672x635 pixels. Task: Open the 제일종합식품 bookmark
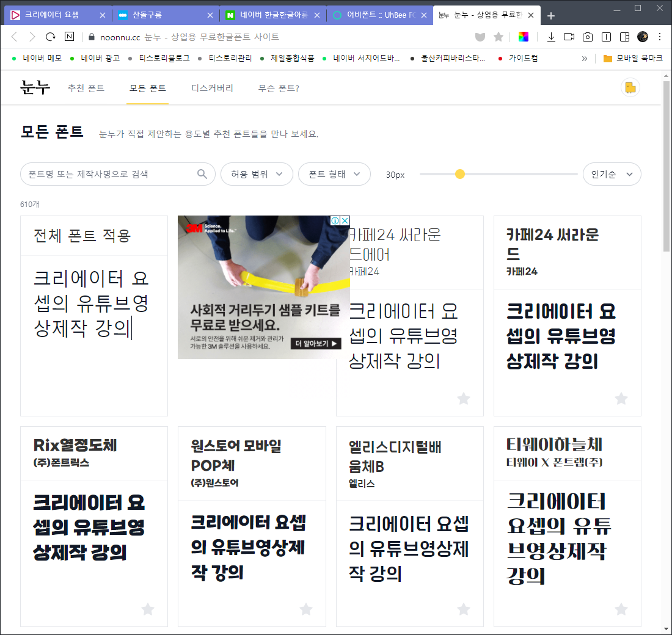(x=288, y=58)
